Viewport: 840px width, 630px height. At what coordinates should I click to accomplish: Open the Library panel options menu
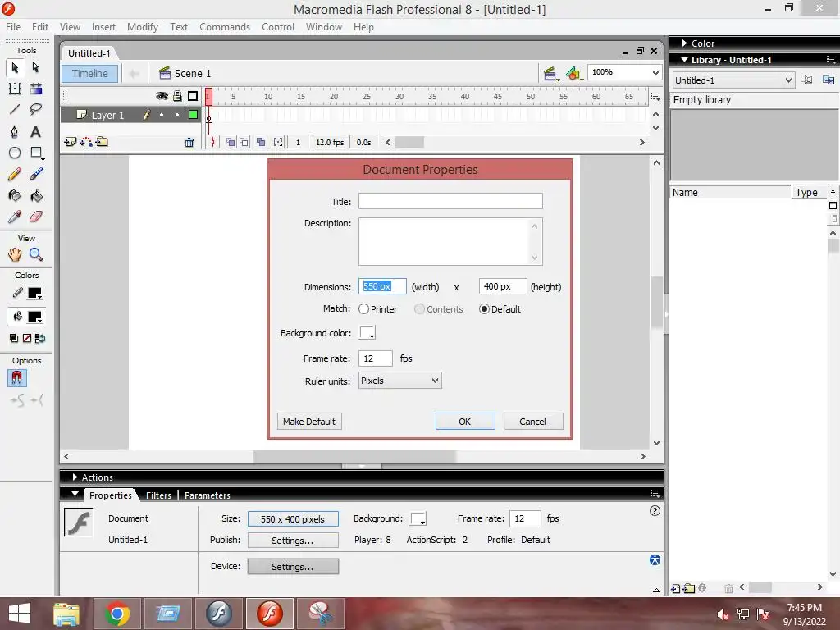[x=831, y=60]
